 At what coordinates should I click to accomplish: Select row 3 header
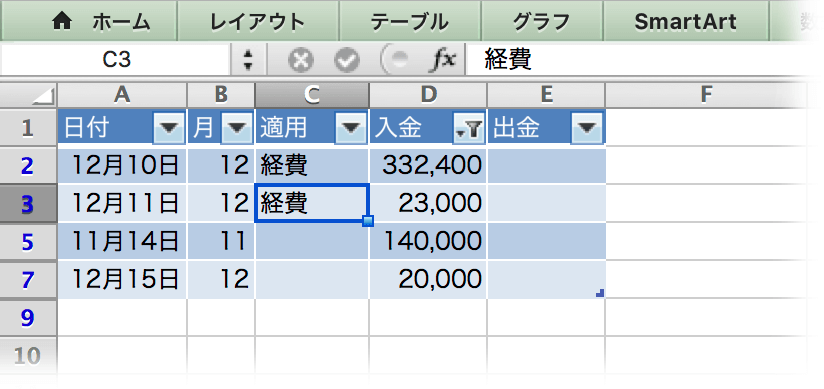[28, 203]
